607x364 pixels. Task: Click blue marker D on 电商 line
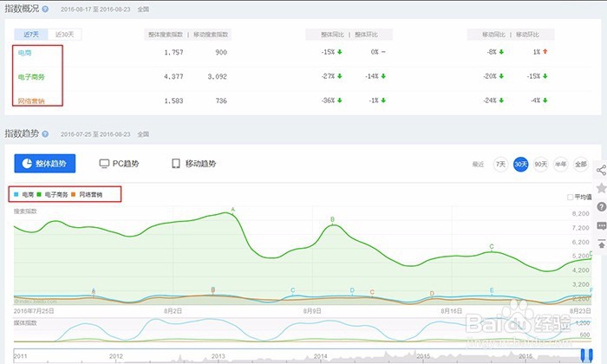pyautogui.click(x=352, y=290)
